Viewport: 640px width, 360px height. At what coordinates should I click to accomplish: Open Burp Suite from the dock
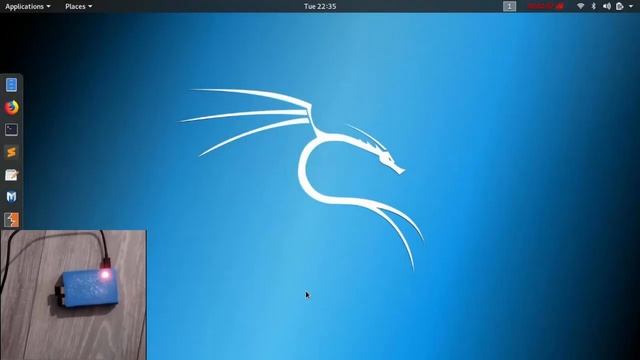tap(11, 220)
